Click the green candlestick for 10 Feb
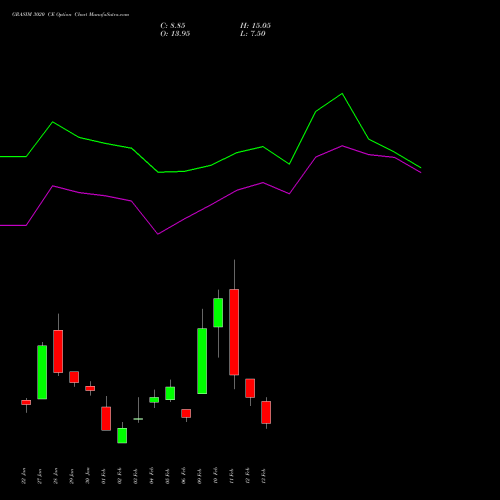Screen dimensions: 500x500 coord(218,313)
